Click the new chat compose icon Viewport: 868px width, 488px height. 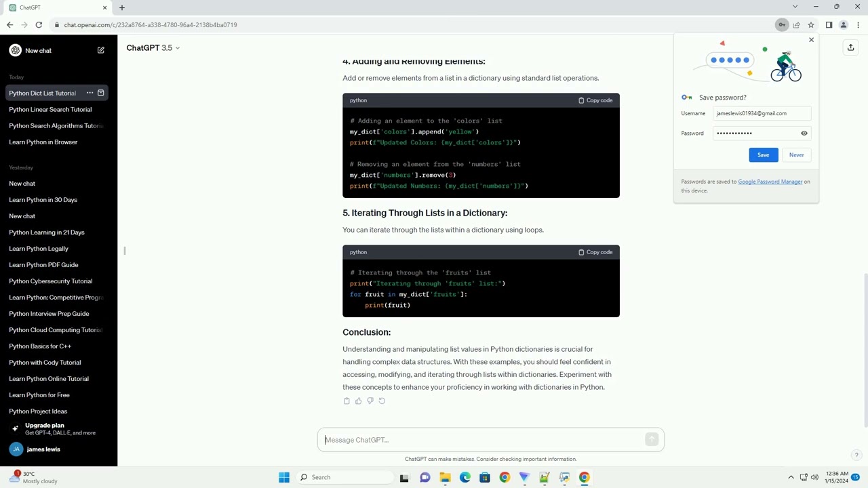[x=101, y=50]
